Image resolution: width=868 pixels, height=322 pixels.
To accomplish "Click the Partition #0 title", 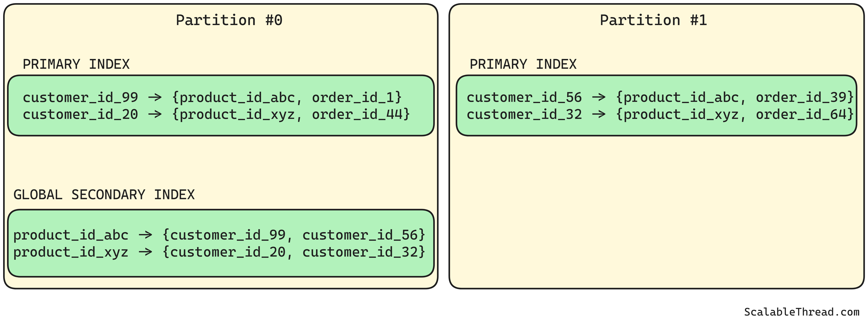I will [229, 19].
